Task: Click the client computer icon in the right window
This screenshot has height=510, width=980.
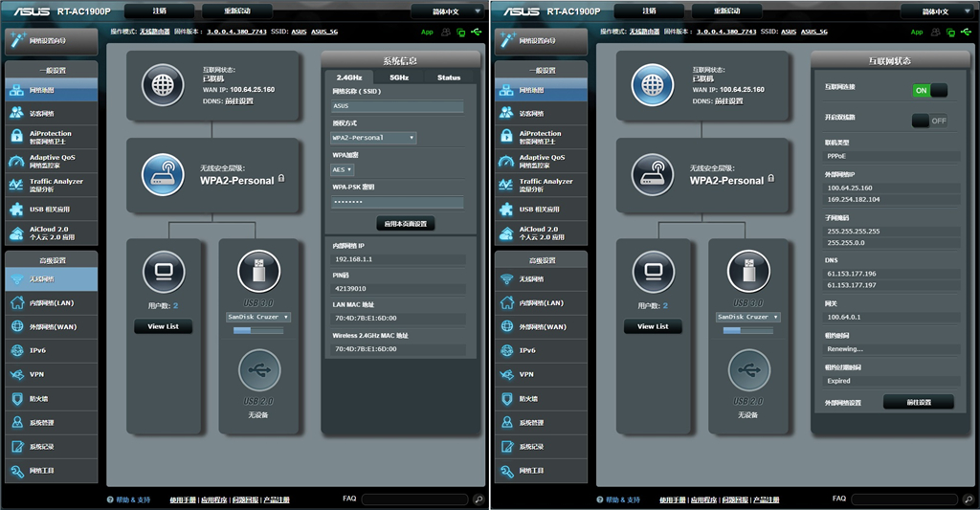Action: tap(653, 272)
